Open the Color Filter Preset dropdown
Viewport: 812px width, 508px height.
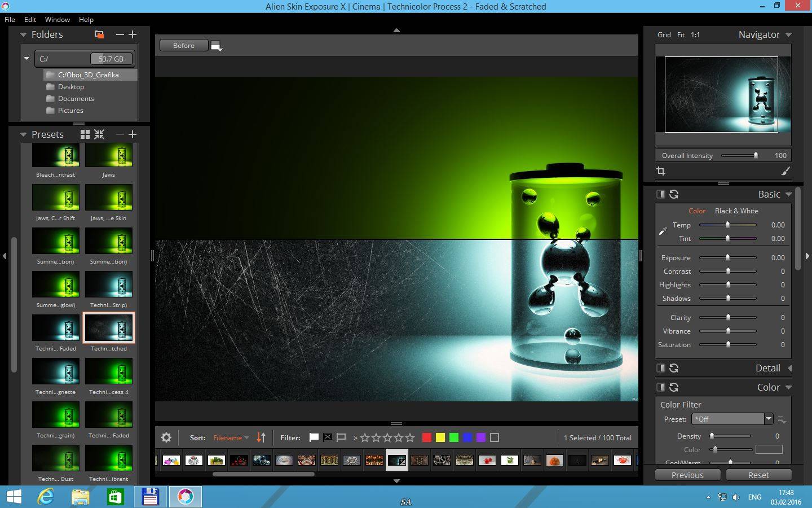(732, 419)
